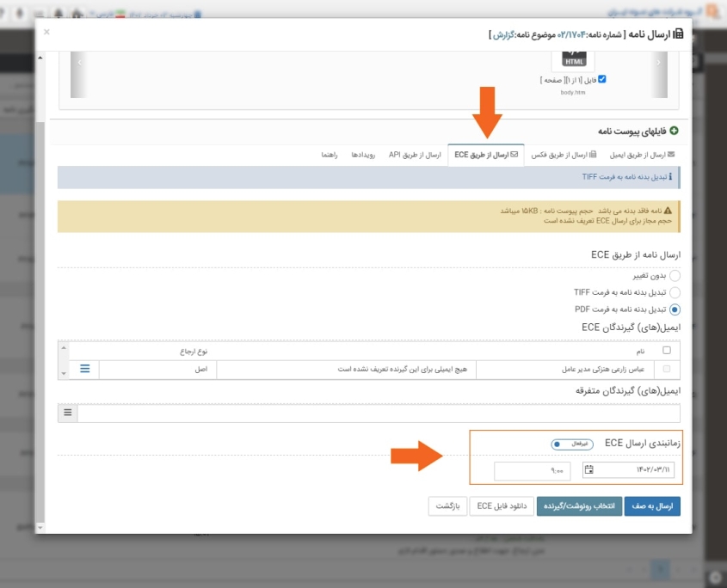Viewport: 727px width, 588px height.
Task: Click the list icon beside miscellaneous recipients field
Action: 68,413
